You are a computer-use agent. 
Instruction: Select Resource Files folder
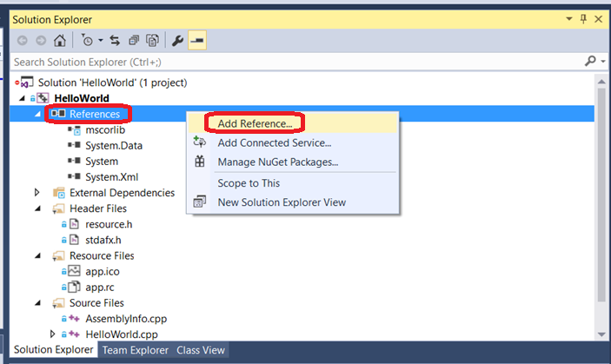click(102, 255)
